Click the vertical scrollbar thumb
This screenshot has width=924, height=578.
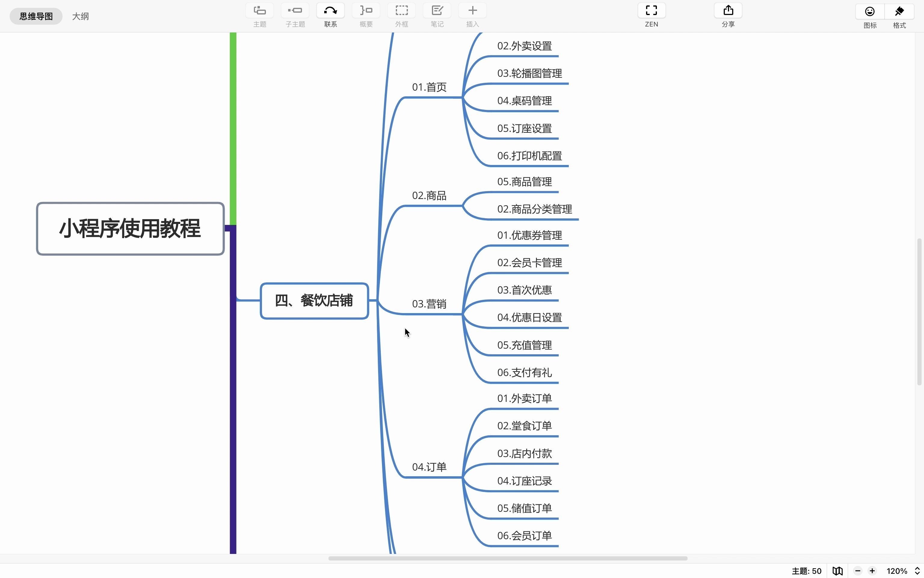tap(919, 312)
